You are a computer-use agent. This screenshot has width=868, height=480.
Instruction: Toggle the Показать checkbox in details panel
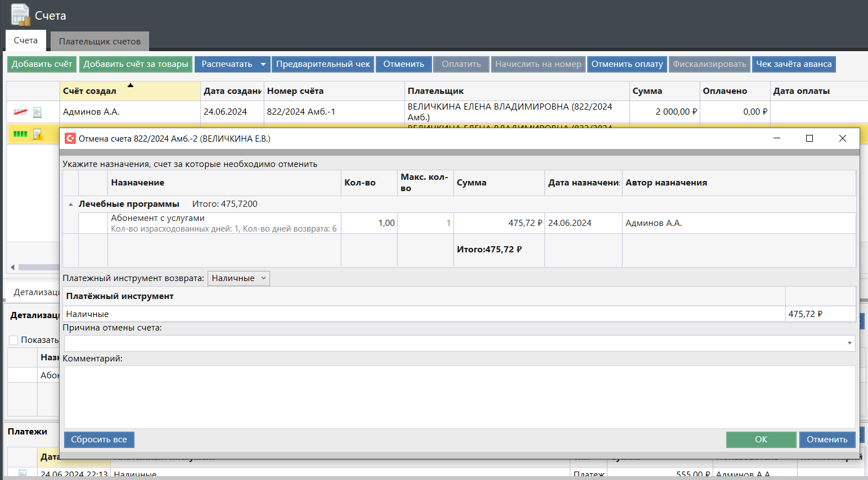[x=14, y=340]
